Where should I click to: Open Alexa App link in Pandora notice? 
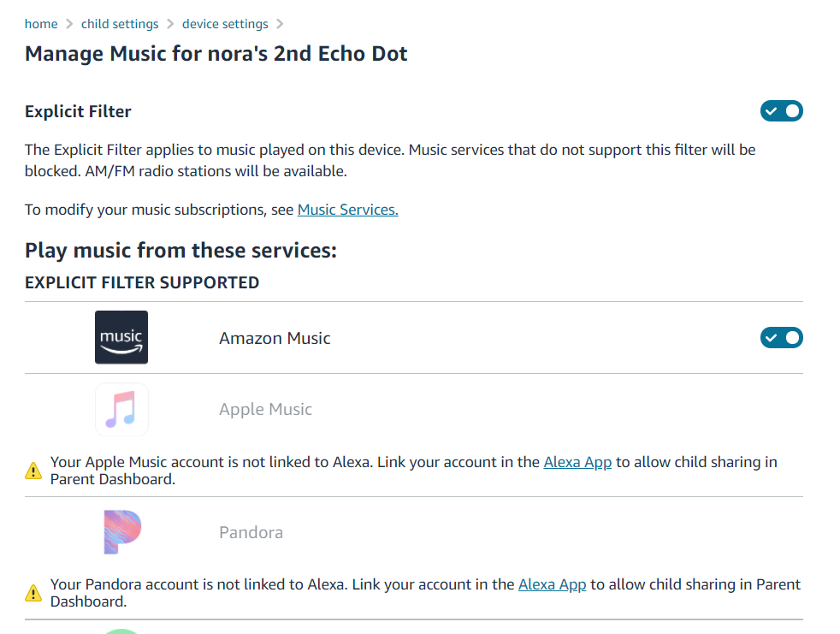552,585
